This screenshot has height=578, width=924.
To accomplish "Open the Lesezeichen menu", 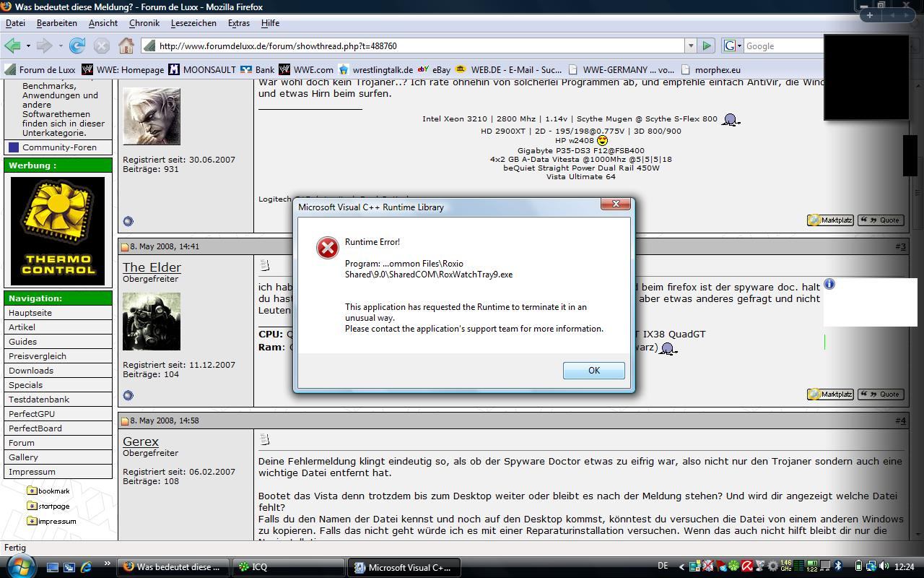I will tap(193, 23).
